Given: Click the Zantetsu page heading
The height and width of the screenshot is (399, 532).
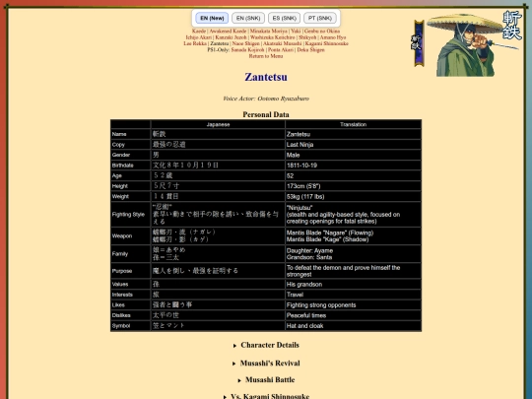Looking at the screenshot, I should 266,77.
